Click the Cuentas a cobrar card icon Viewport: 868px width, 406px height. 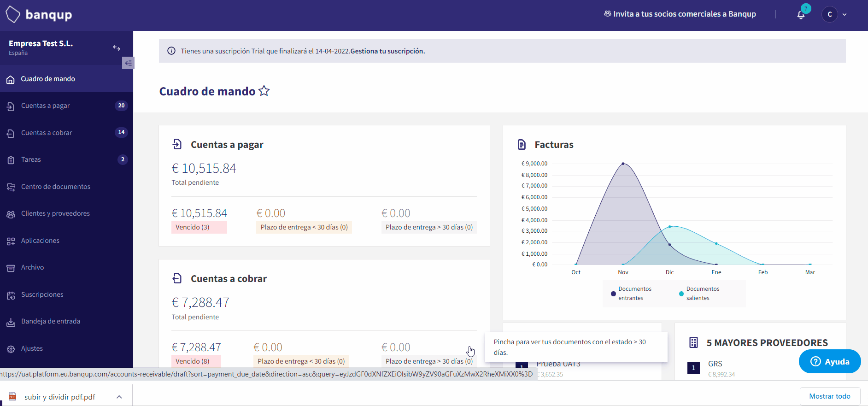pyautogui.click(x=177, y=278)
